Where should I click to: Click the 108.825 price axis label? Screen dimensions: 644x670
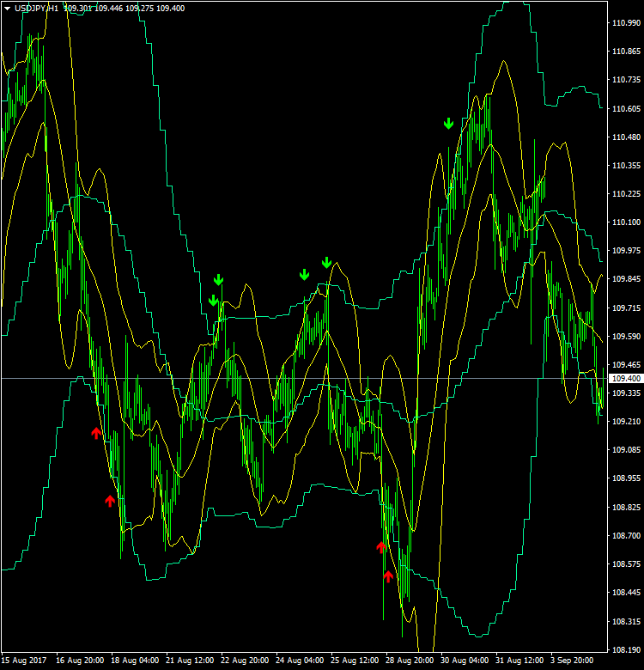click(x=626, y=507)
